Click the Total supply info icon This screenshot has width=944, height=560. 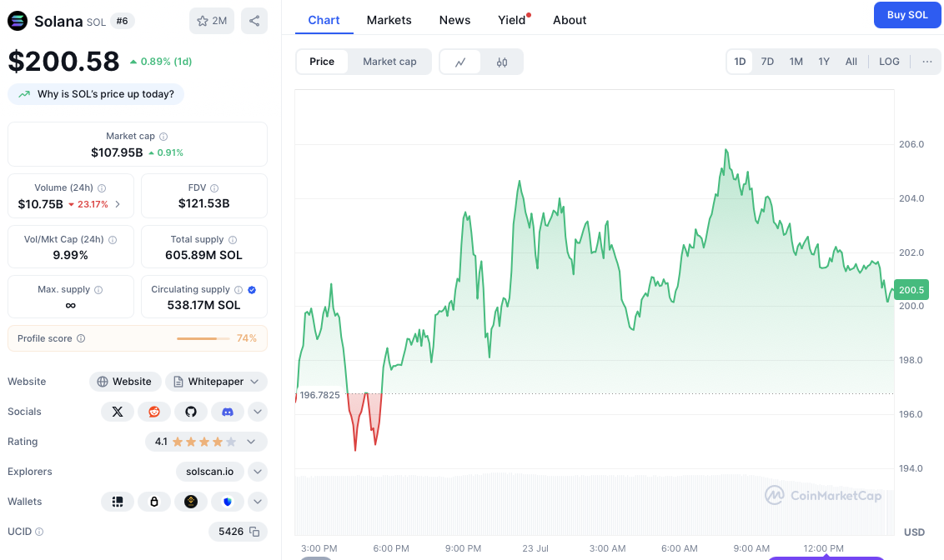tap(233, 239)
